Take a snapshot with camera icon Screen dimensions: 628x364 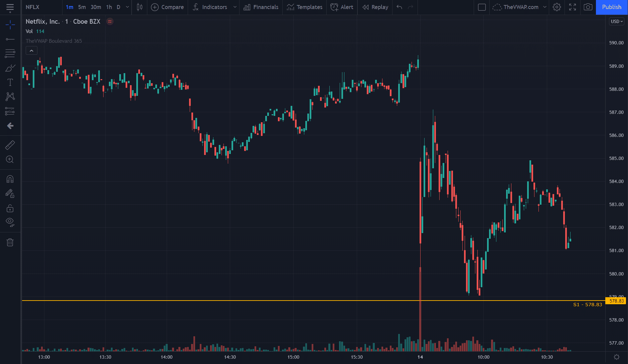(x=588, y=7)
